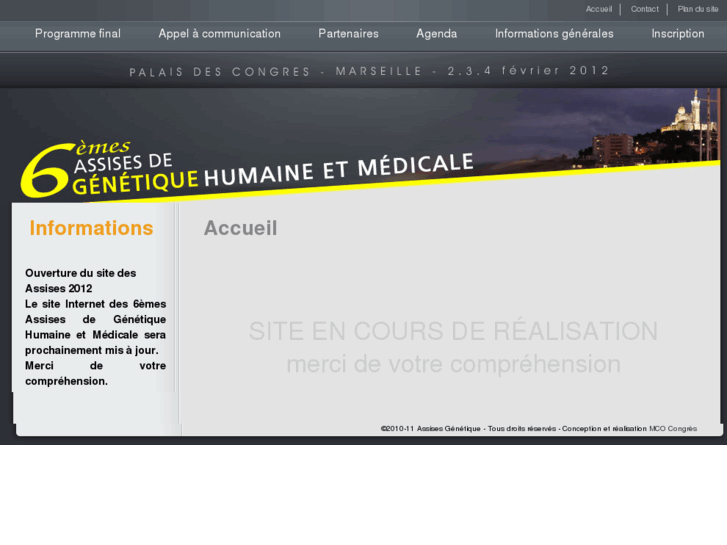
Task: Click 'merci de votre compréhension' large text
Action: pos(453,364)
